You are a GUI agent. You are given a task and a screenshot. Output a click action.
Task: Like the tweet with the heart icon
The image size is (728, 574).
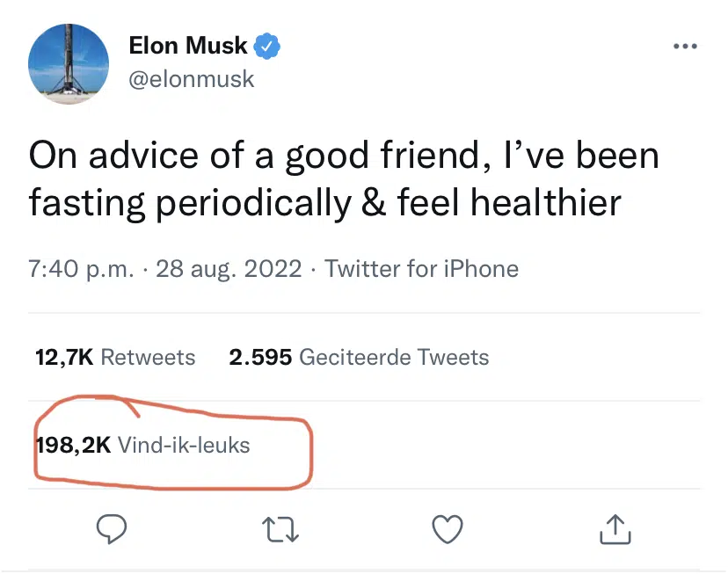[x=448, y=528]
